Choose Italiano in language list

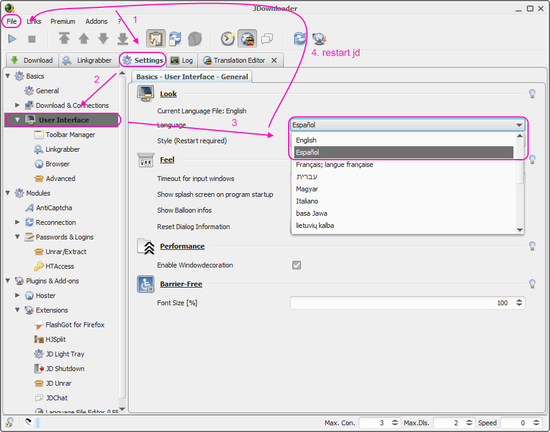tap(403, 201)
